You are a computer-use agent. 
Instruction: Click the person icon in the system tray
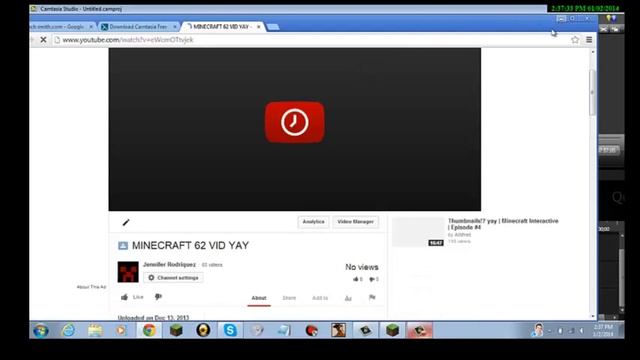pyautogui.click(x=538, y=330)
